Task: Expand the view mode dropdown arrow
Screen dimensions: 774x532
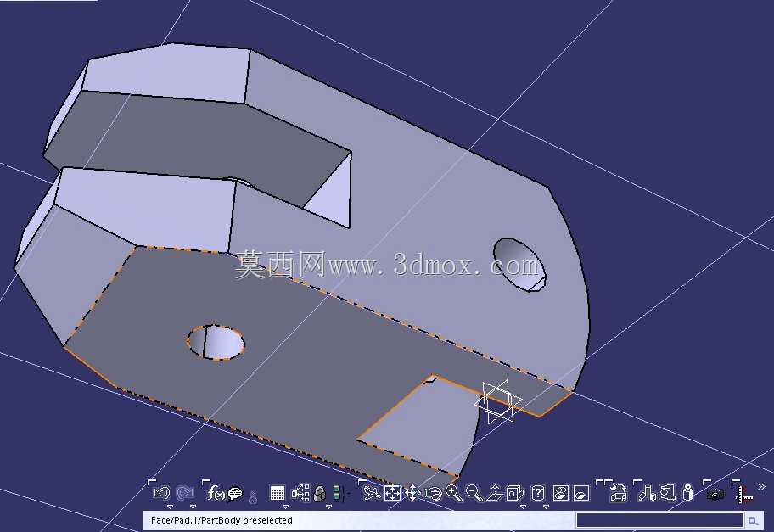Action: pos(546,507)
